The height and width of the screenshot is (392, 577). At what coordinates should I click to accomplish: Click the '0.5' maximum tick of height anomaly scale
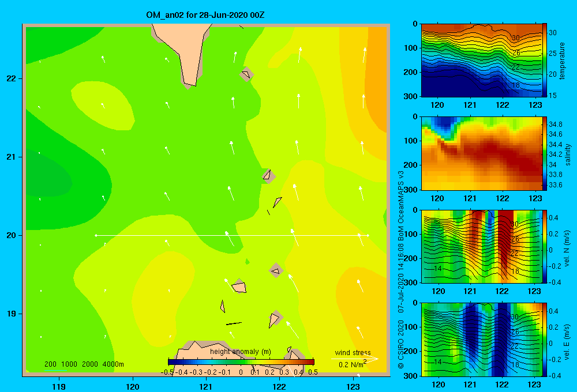coord(313,372)
